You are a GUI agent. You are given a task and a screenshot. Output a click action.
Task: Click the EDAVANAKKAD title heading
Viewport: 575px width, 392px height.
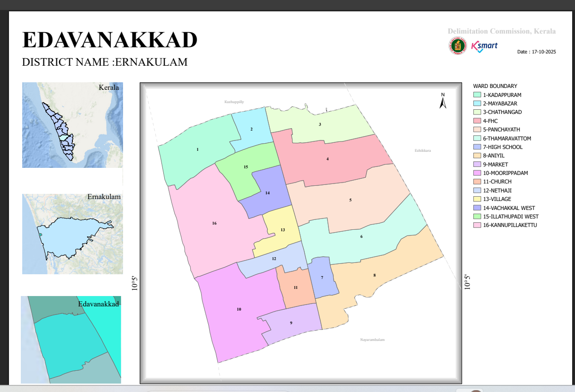tap(110, 40)
